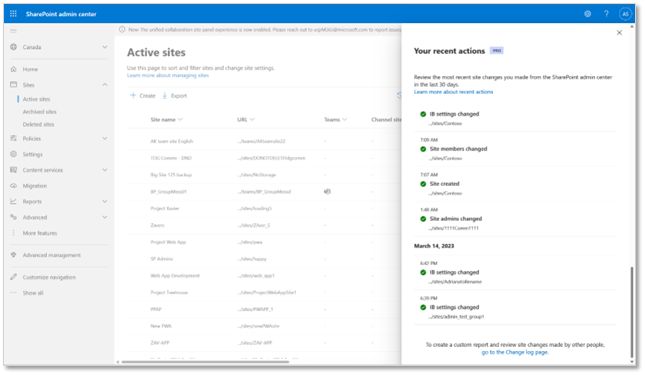Click the Home icon in sidebar
This screenshot has width=645, height=375.
[14, 69]
